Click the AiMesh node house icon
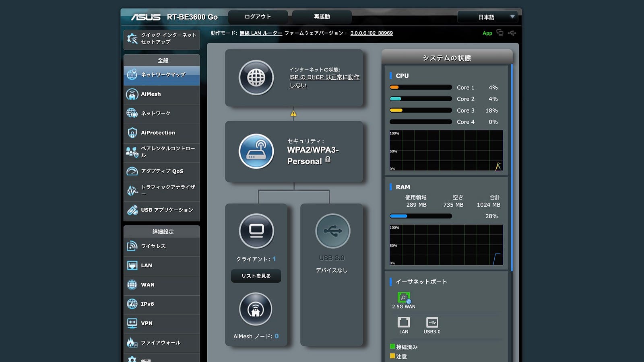 click(x=256, y=309)
